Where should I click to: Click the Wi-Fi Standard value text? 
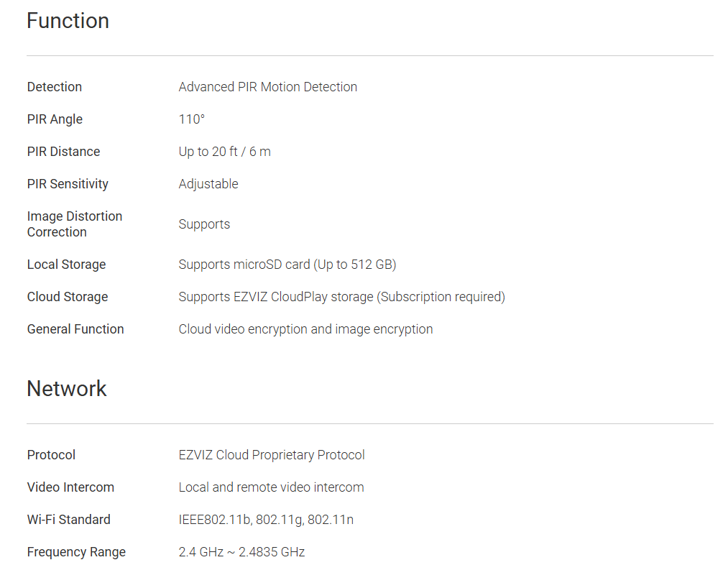[266, 520]
